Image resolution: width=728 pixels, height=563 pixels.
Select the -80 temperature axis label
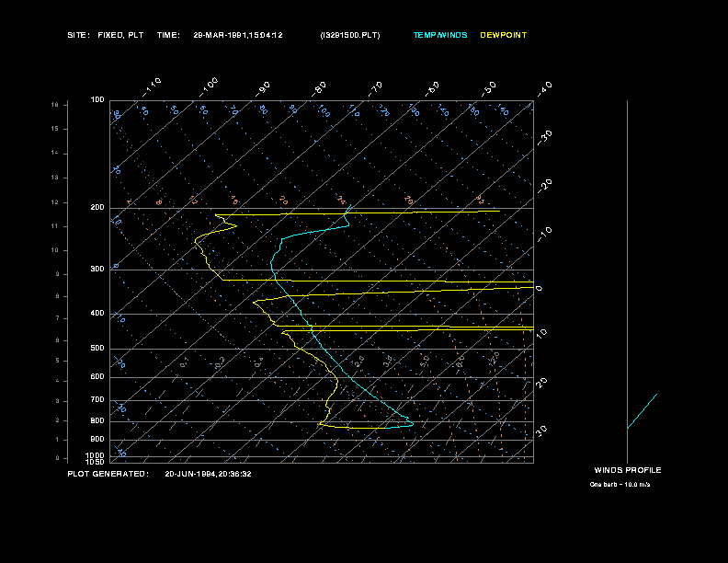319,88
